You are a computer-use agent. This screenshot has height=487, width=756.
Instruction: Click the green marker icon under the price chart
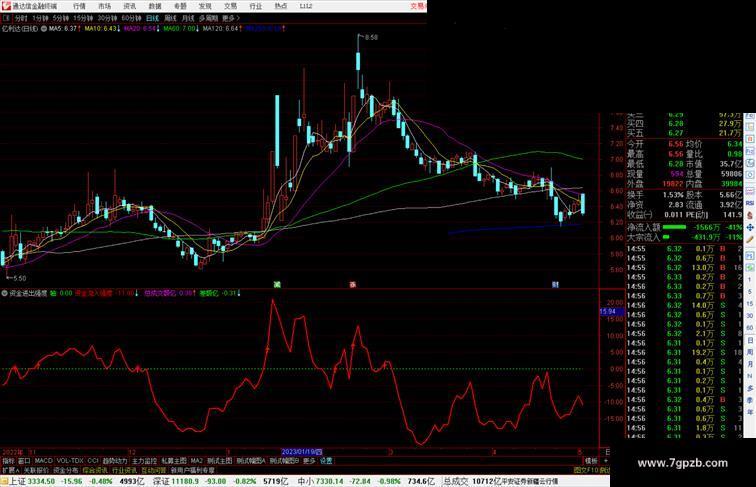[x=277, y=284]
